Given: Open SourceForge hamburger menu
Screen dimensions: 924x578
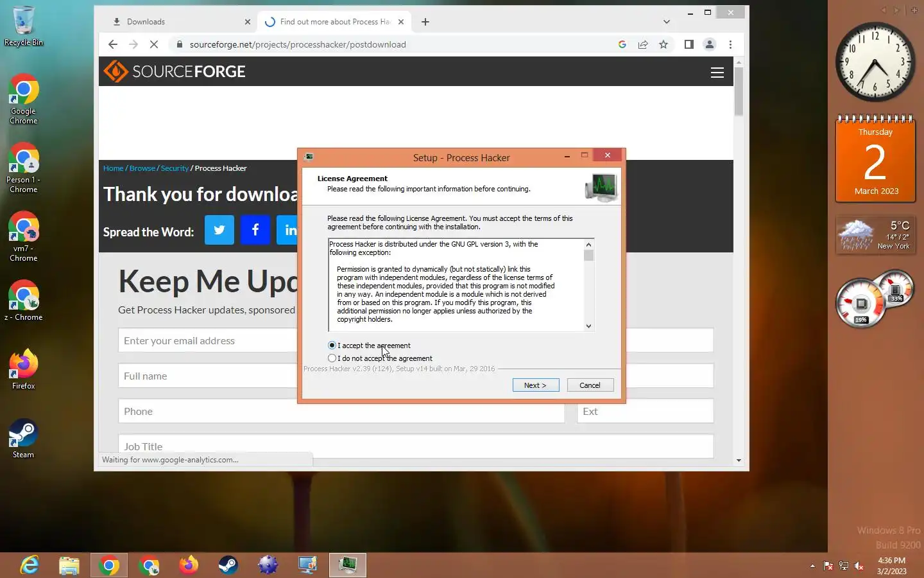Looking at the screenshot, I should [717, 73].
